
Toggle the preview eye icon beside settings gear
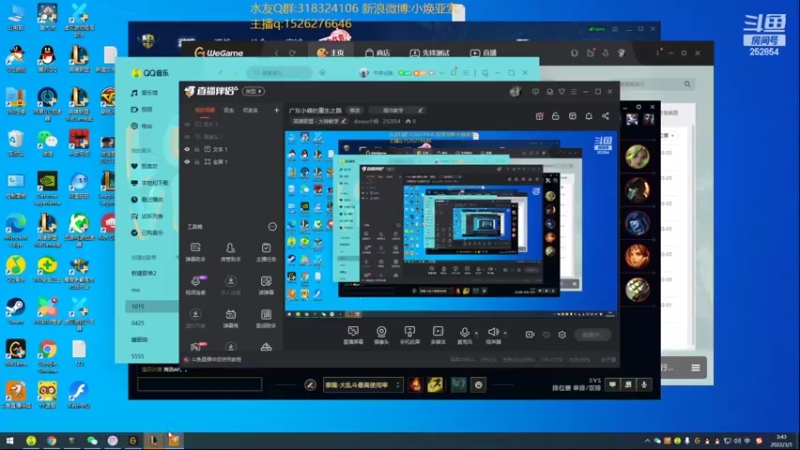click(x=546, y=335)
